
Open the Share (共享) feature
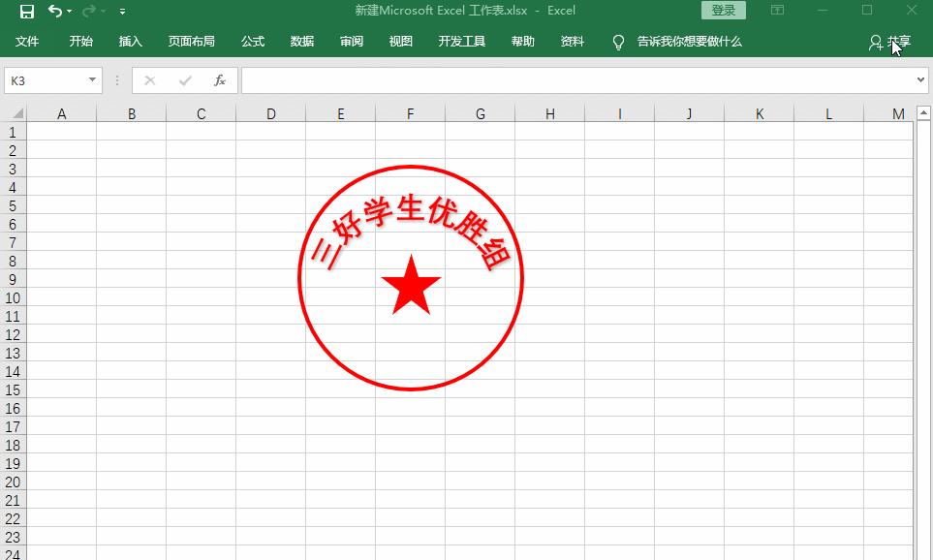[893, 42]
